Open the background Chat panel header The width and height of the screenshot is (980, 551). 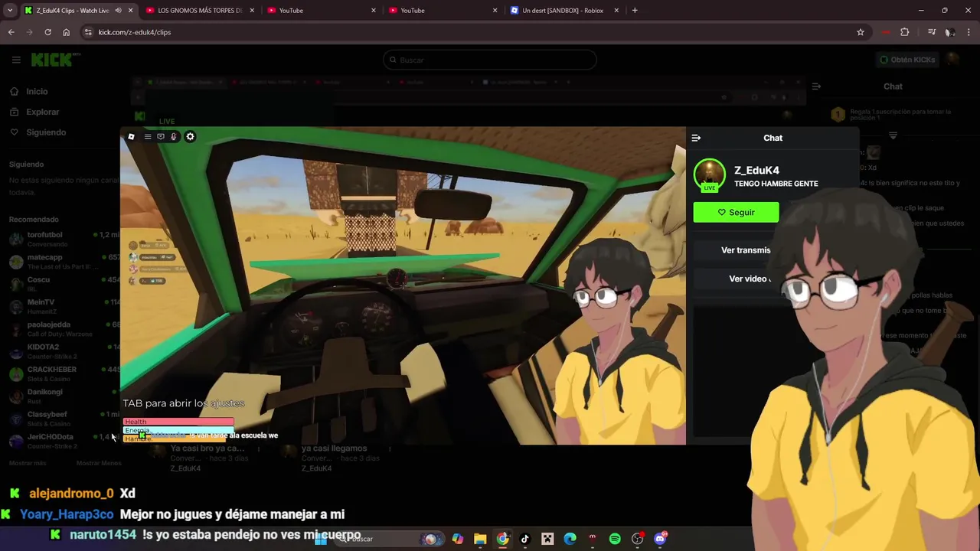coord(893,86)
